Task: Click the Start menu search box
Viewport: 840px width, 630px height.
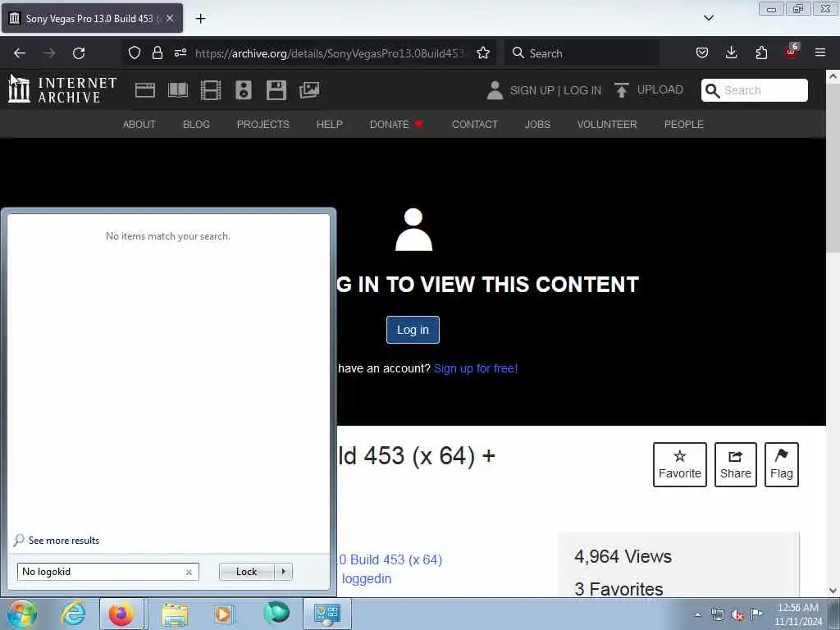Action: coord(107,572)
